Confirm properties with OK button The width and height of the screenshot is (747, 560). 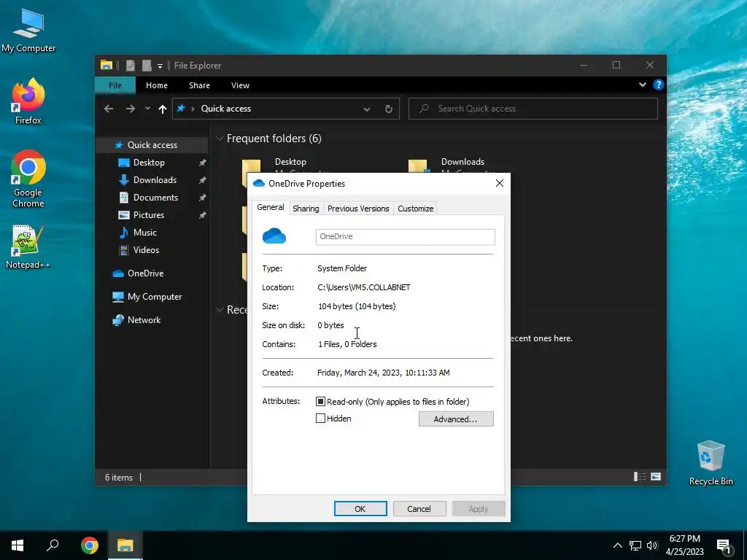[360, 508]
